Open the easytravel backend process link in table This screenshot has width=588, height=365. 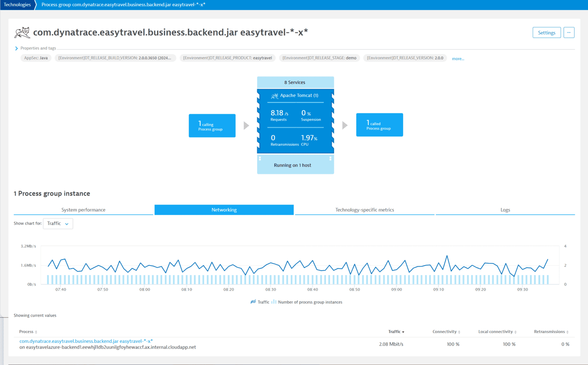tap(86, 341)
